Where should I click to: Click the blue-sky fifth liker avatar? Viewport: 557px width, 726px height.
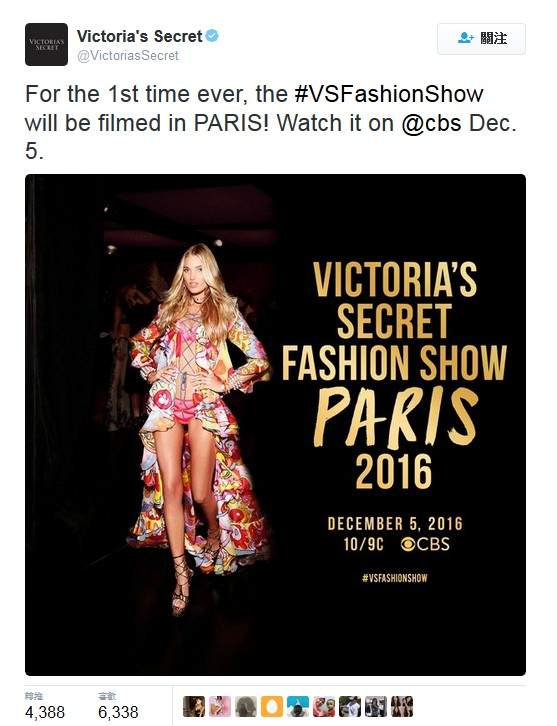click(298, 707)
